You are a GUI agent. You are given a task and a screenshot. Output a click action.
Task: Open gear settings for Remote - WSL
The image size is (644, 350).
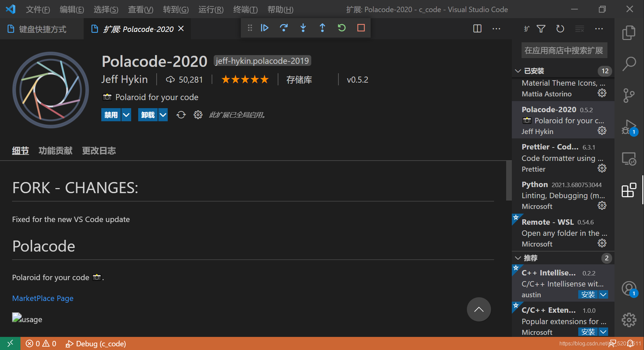coord(602,243)
